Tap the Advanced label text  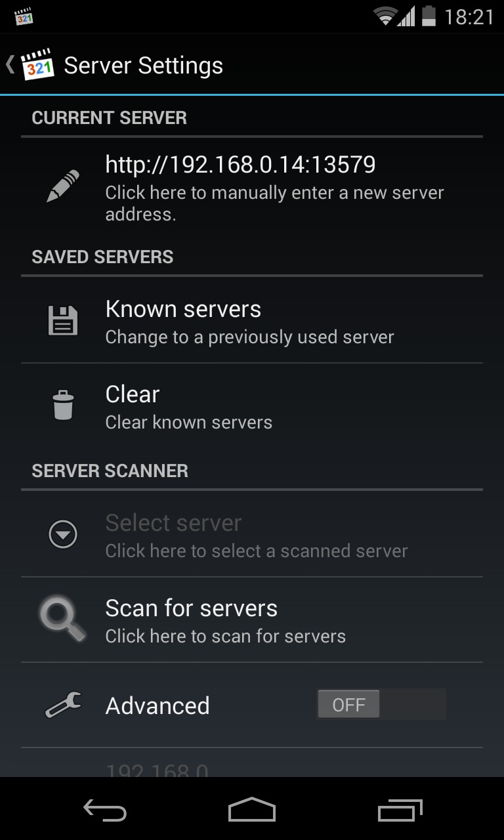pos(157,705)
